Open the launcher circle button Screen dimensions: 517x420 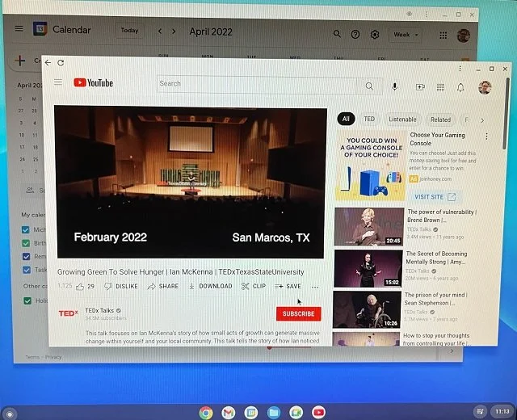click(x=10, y=414)
